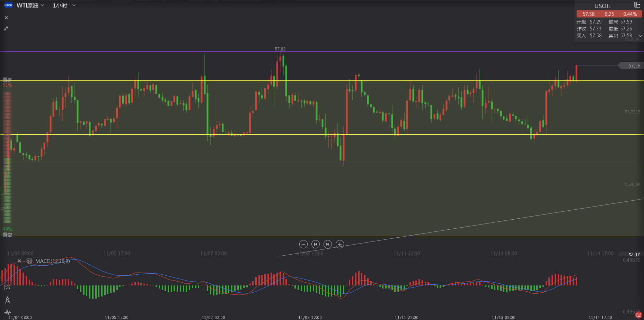The width and height of the screenshot is (644, 320).
Task: Click the red icon in bottom-right corner
Action: 639,315
